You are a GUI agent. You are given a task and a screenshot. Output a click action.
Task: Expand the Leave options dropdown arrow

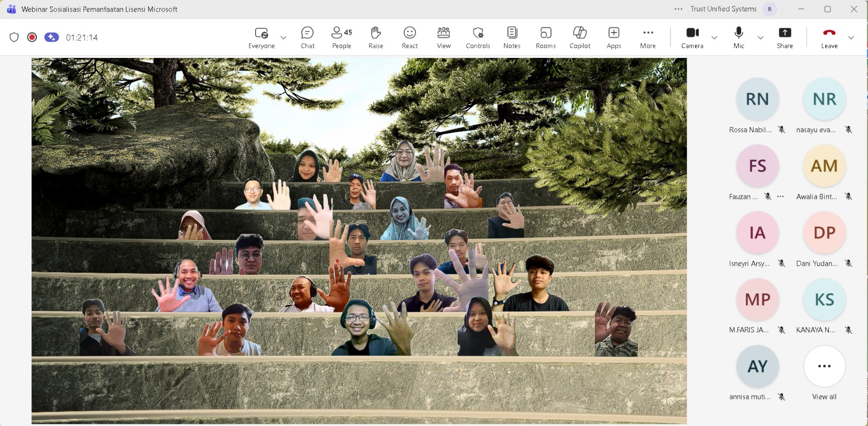851,37
